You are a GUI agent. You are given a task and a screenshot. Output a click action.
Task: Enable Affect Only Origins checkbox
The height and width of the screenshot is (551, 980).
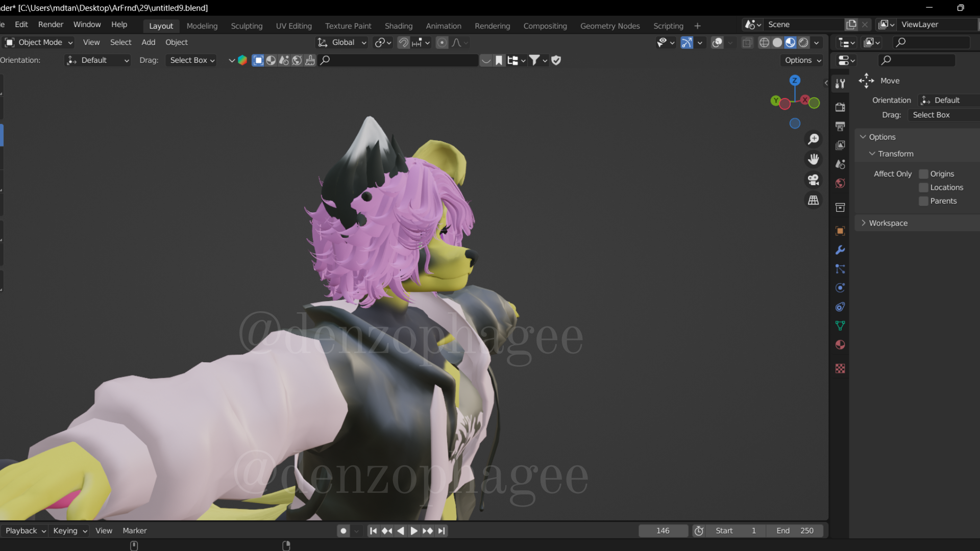[x=923, y=174]
